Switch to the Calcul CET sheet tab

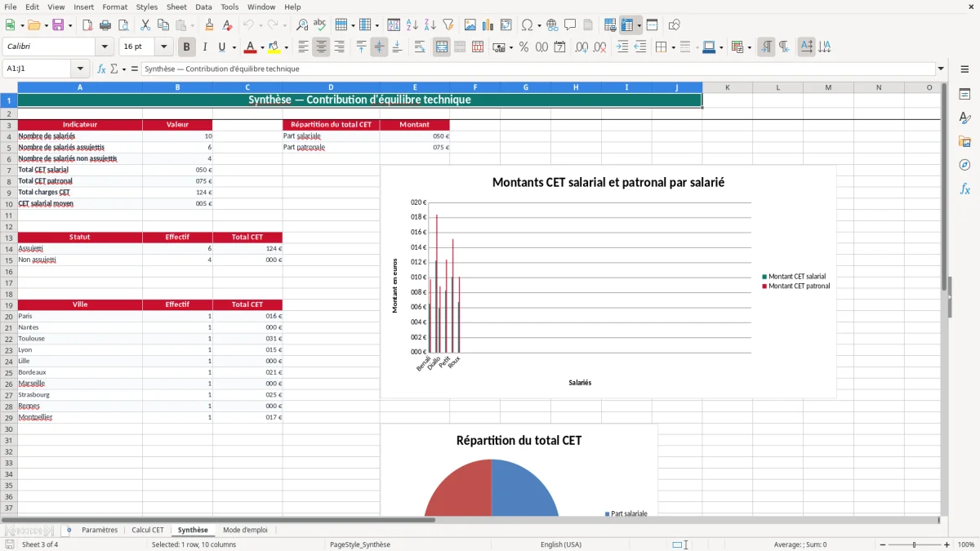[x=148, y=530]
